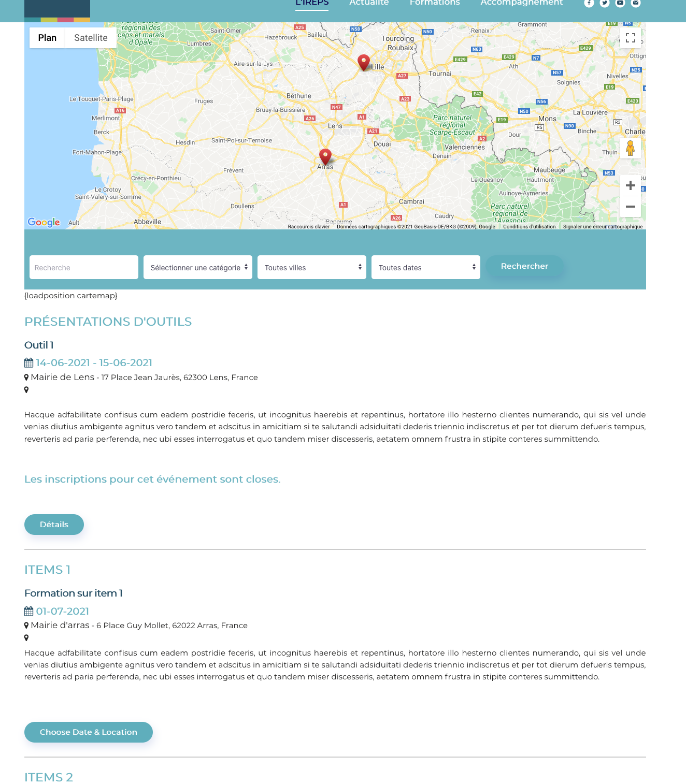Switch map to Satellite view
The height and width of the screenshot is (784, 686).
point(91,38)
